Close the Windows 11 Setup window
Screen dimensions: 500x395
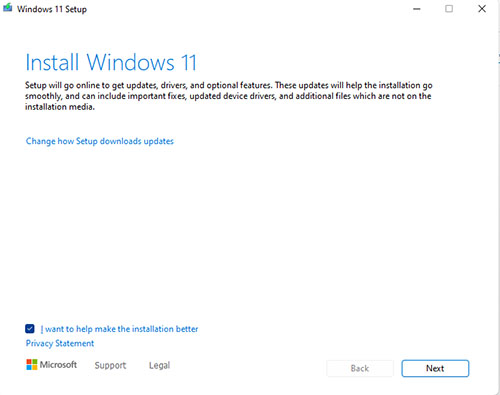tap(482, 9)
